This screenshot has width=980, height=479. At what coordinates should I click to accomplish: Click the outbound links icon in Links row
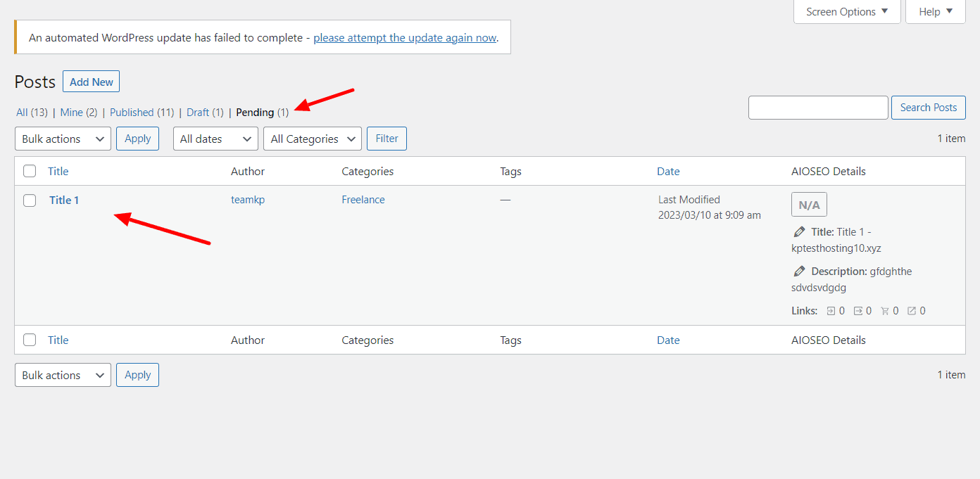[x=858, y=310]
